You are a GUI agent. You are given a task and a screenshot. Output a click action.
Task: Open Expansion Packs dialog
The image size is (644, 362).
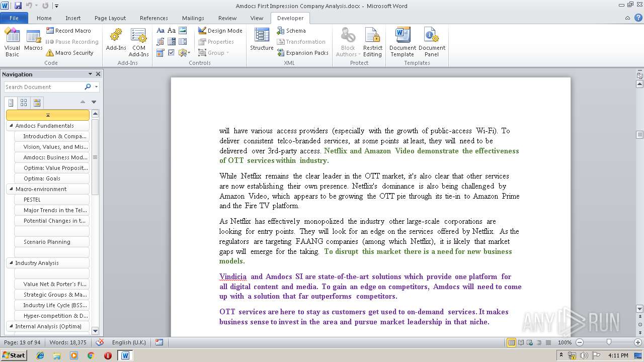click(x=303, y=53)
